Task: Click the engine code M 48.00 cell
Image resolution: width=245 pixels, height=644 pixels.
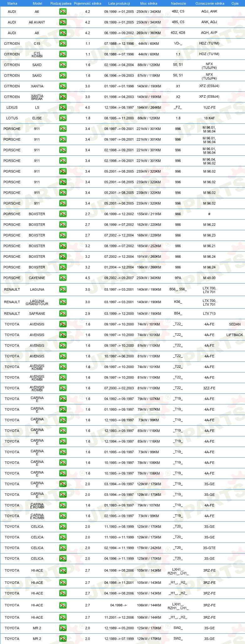Action: point(209,278)
